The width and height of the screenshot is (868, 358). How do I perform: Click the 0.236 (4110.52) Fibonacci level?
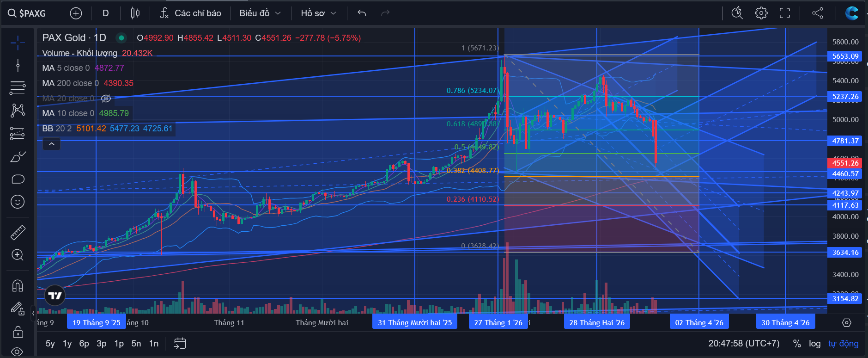click(473, 199)
